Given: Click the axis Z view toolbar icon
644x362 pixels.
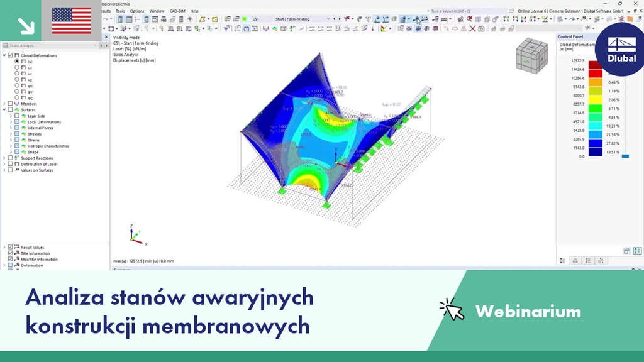Looking at the screenshot, I should pyautogui.click(x=524, y=19).
